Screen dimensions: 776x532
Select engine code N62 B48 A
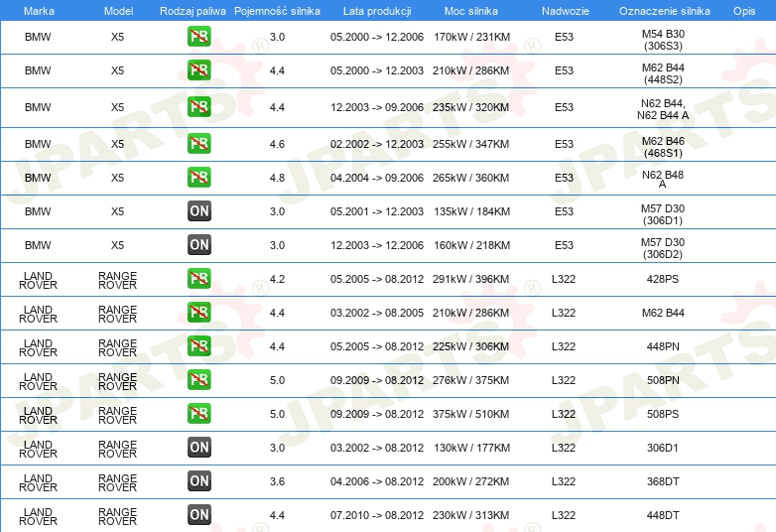[663, 179]
